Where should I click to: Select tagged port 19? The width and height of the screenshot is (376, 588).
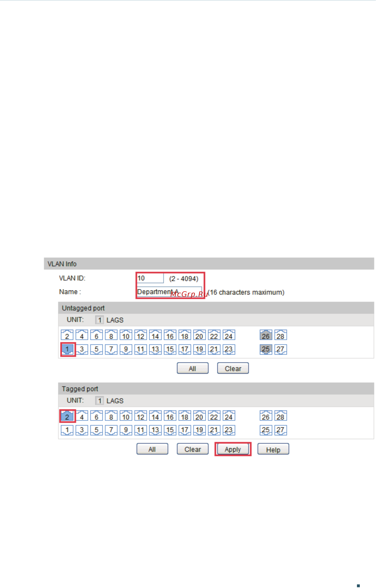pyautogui.click(x=199, y=430)
